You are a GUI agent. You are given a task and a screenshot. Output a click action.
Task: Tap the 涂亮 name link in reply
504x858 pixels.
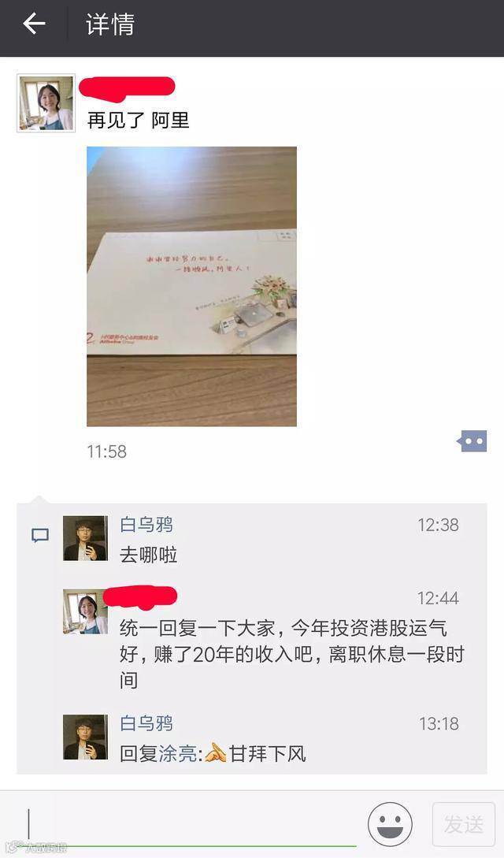[179, 754]
